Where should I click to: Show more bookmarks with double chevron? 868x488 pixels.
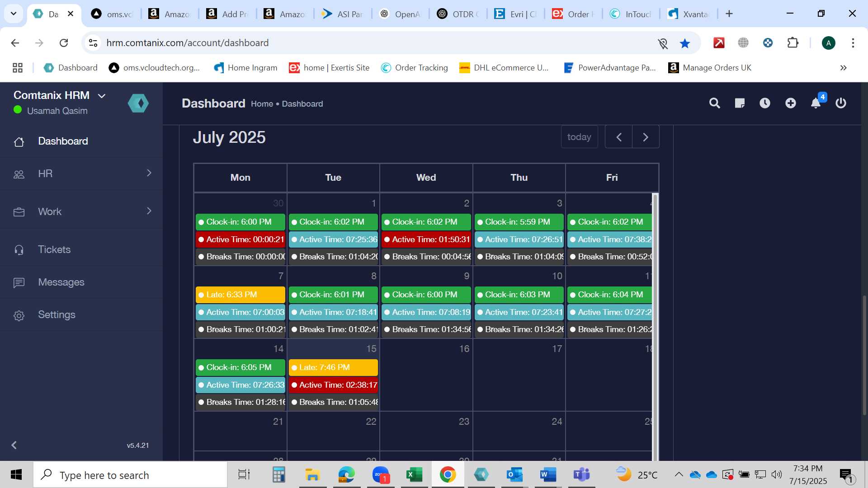tap(843, 68)
